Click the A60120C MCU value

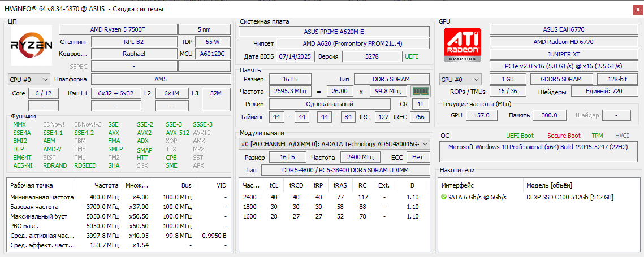(213, 53)
